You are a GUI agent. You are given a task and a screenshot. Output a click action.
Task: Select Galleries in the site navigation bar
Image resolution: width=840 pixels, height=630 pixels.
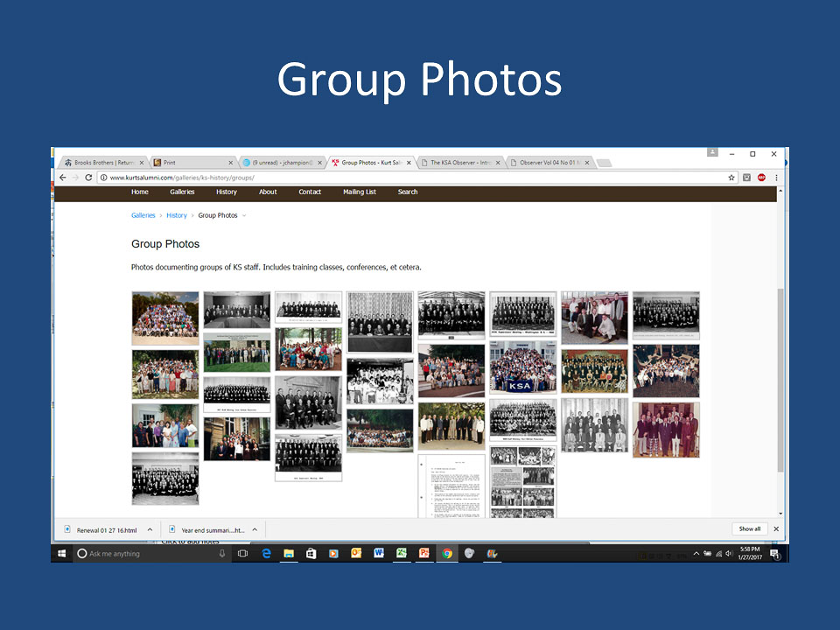click(x=182, y=192)
